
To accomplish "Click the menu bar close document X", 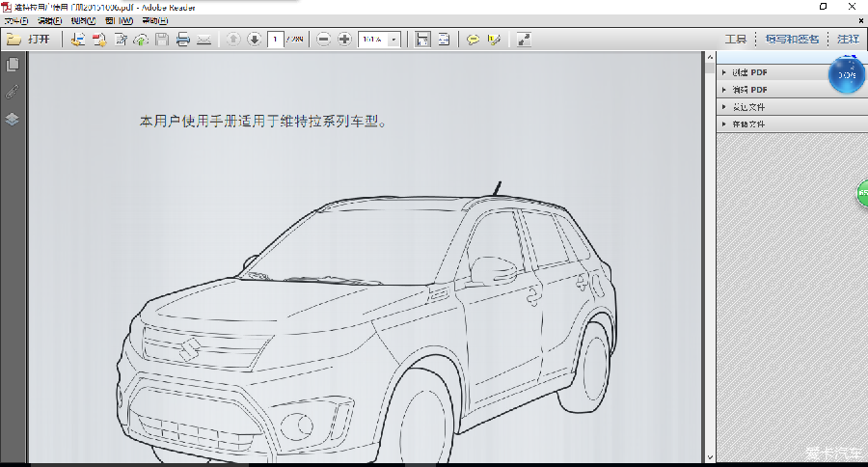I will (861, 21).
